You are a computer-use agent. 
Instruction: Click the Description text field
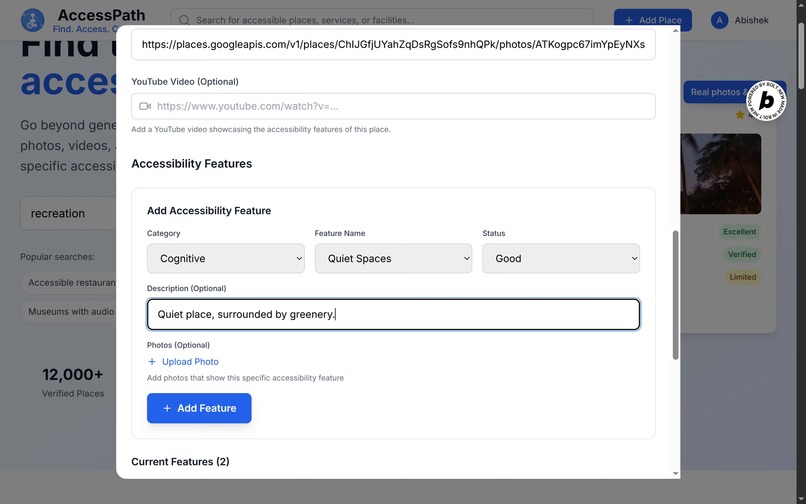point(393,314)
